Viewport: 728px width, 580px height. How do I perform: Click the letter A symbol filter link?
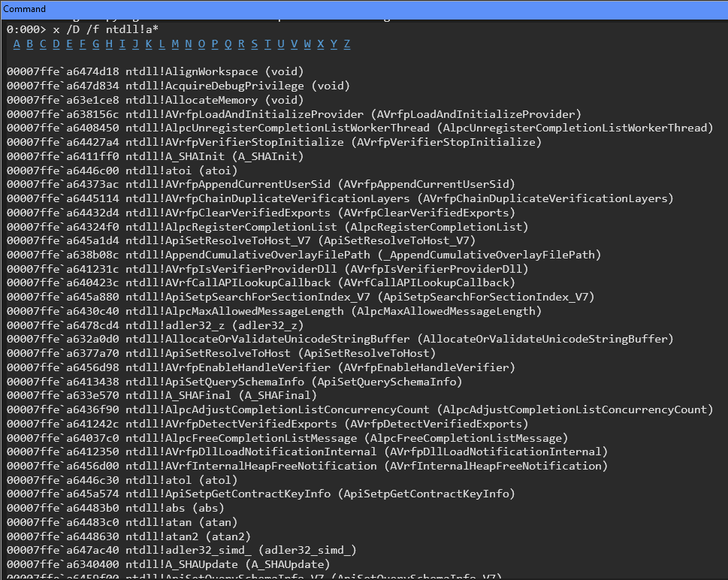(17, 44)
